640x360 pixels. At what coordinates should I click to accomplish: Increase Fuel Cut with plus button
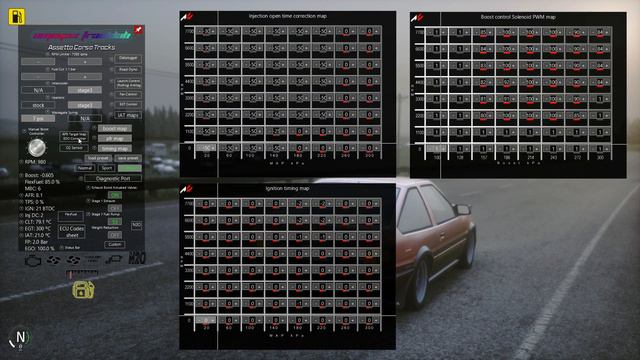tap(85, 76)
